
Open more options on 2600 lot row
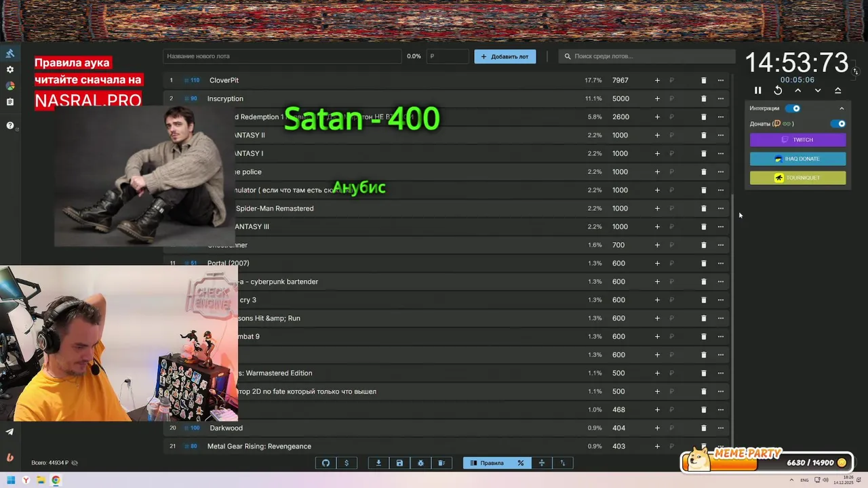(x=720, y=117)
